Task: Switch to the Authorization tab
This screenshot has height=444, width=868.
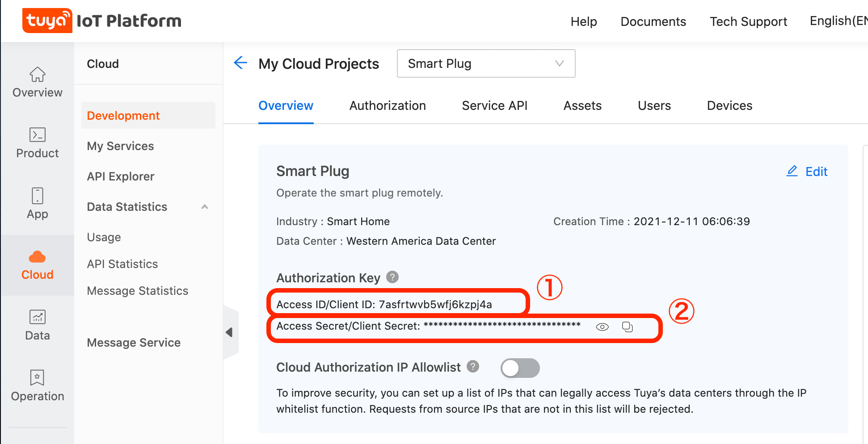Action: [x=388, y=106]
